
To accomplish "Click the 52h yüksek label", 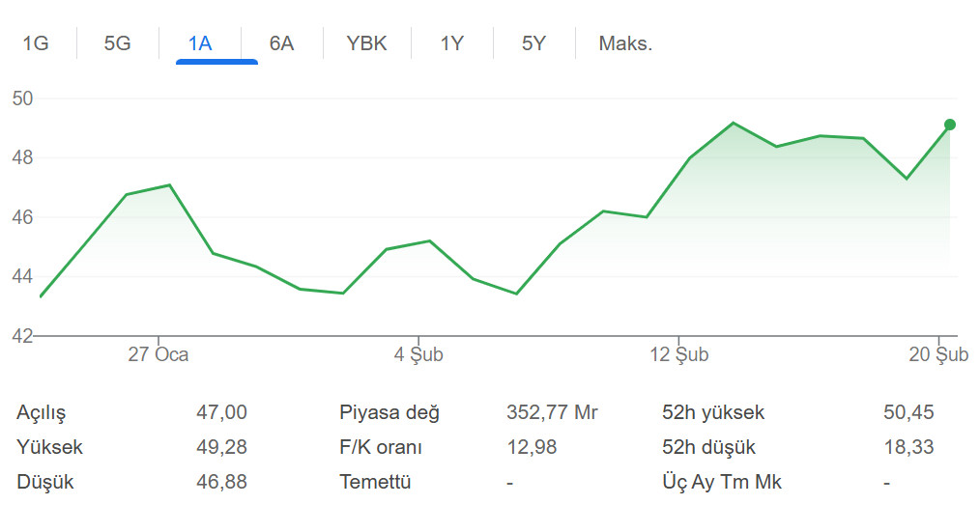I will coord(713,413).
